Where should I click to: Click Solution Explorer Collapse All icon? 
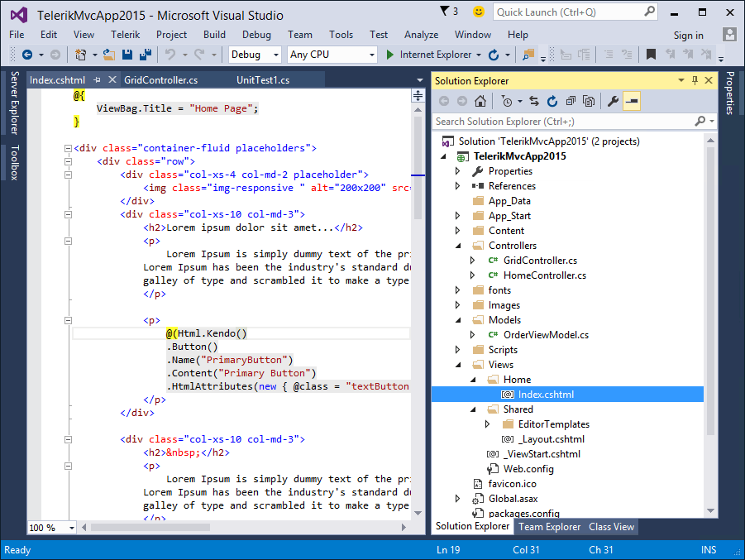click(571, 101)
